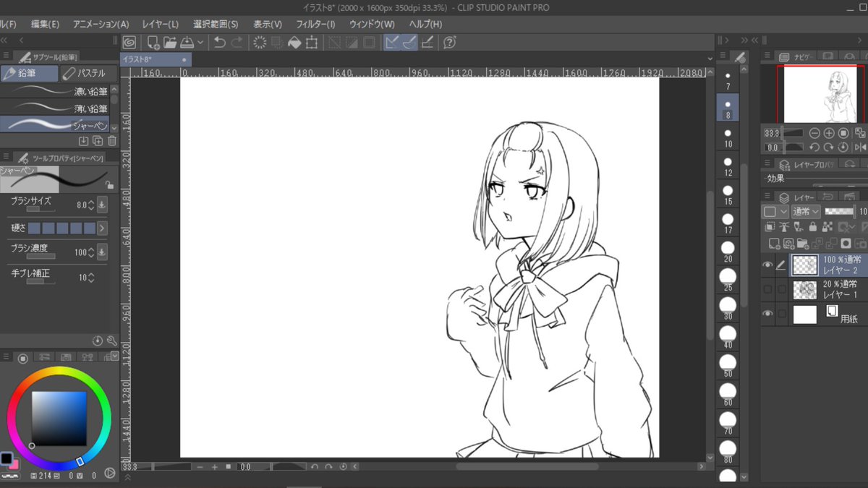Toggle Lock Layer padlock icon
Screen dimensions: 868x488
[x=813, y=228]
